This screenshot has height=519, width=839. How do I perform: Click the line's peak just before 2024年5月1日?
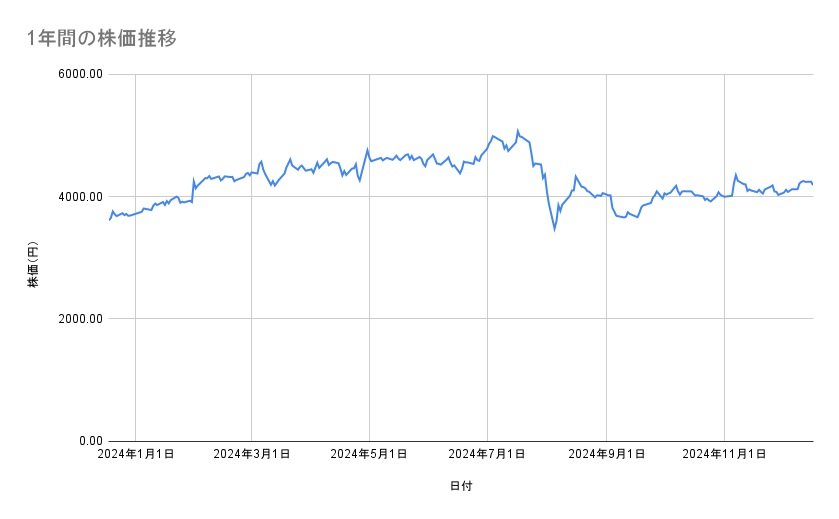367,149
